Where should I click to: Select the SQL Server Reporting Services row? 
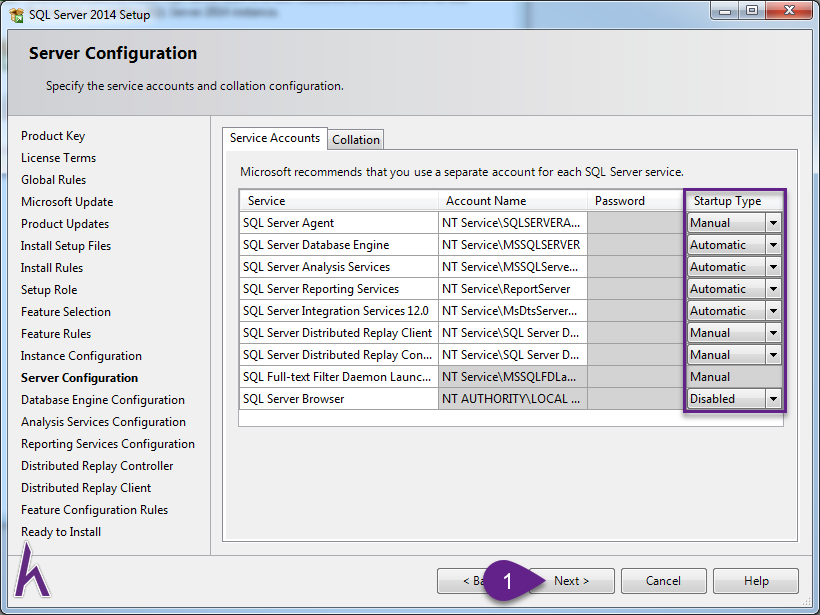[339, 289]
